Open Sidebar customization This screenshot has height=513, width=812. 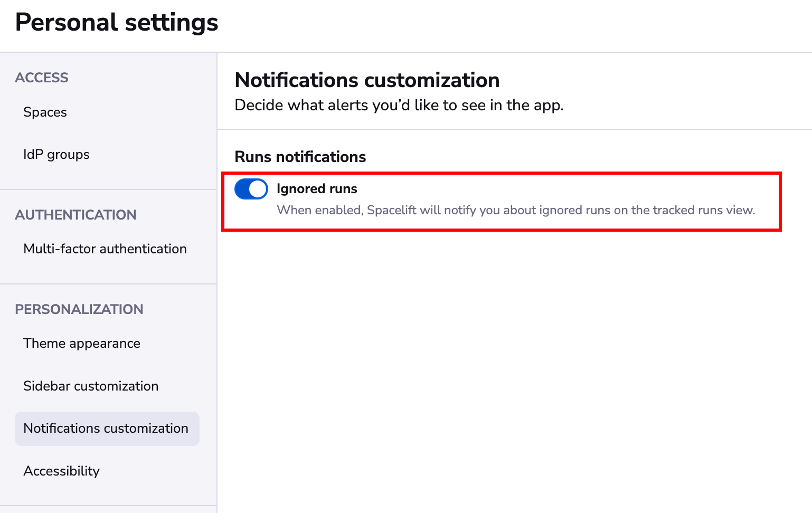[x=91, y=386]
